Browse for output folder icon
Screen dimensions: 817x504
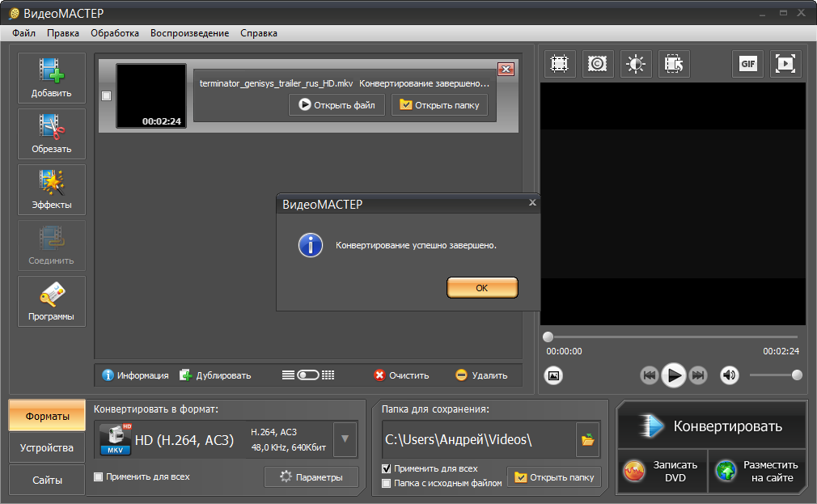coord(588,440)
